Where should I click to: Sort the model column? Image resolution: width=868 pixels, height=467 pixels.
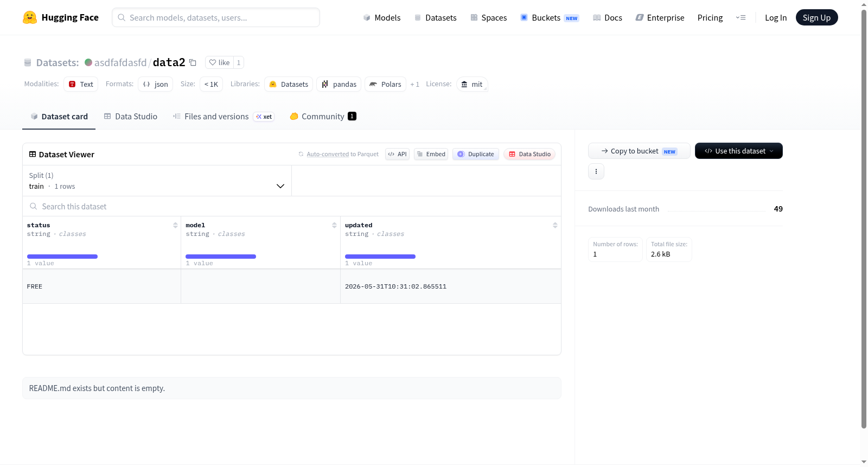point(334,225)
